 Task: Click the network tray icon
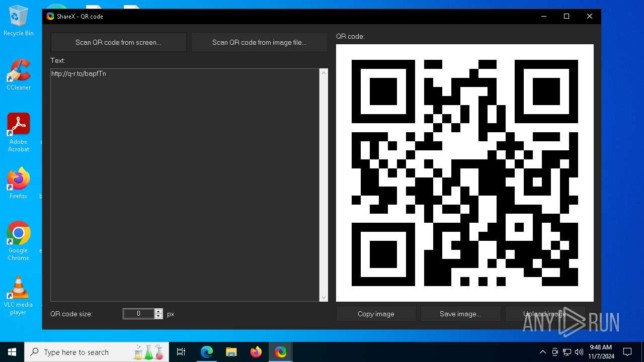[567, 352]
